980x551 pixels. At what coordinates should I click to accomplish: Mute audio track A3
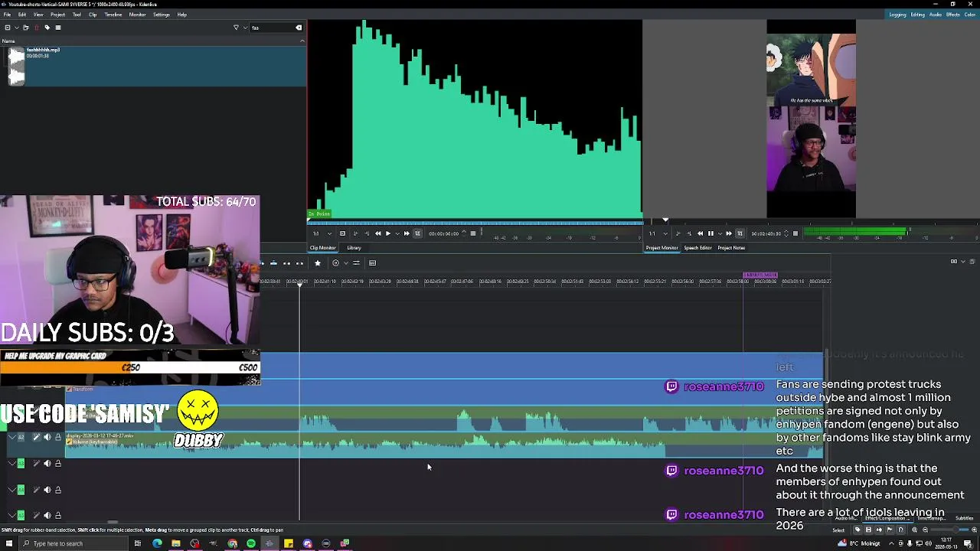[47, 463]
